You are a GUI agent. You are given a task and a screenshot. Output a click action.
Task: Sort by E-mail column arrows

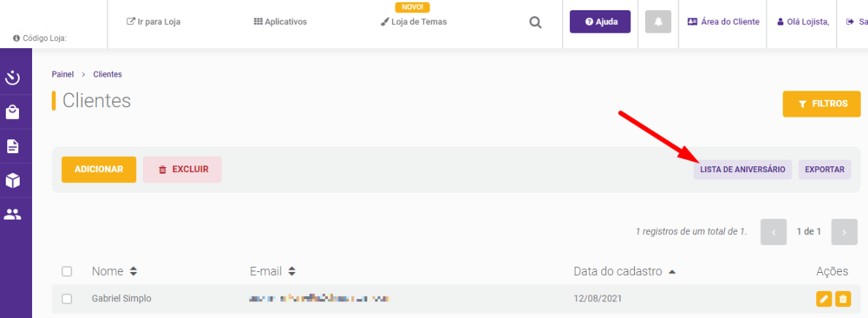(292, 271)
